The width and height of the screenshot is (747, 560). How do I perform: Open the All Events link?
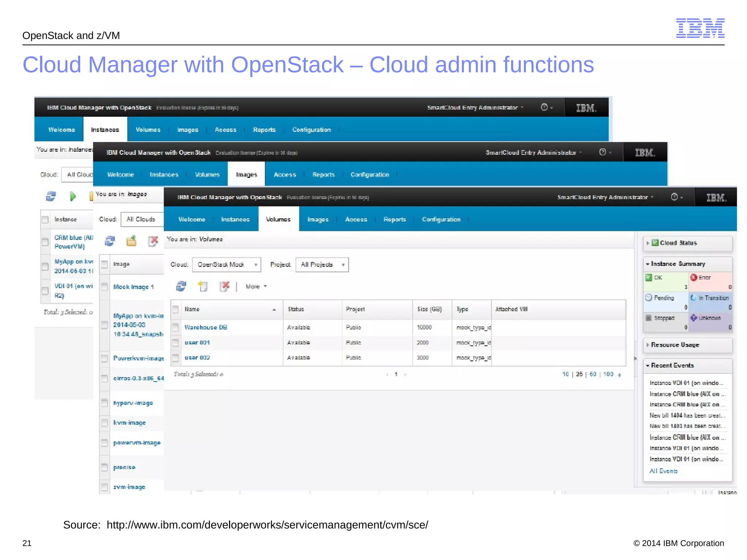pos(663,471)
